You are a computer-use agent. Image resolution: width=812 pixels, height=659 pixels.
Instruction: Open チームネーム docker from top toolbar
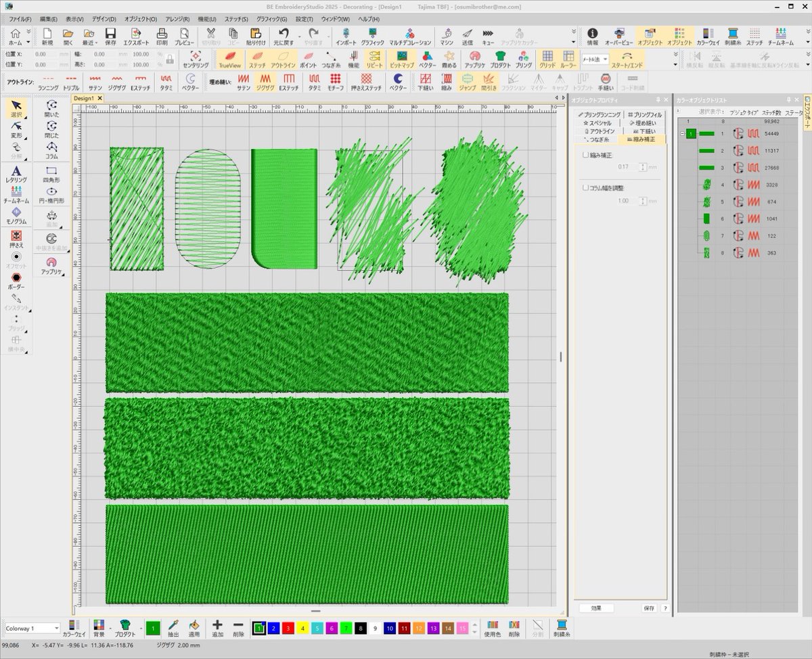pos(782,37)
